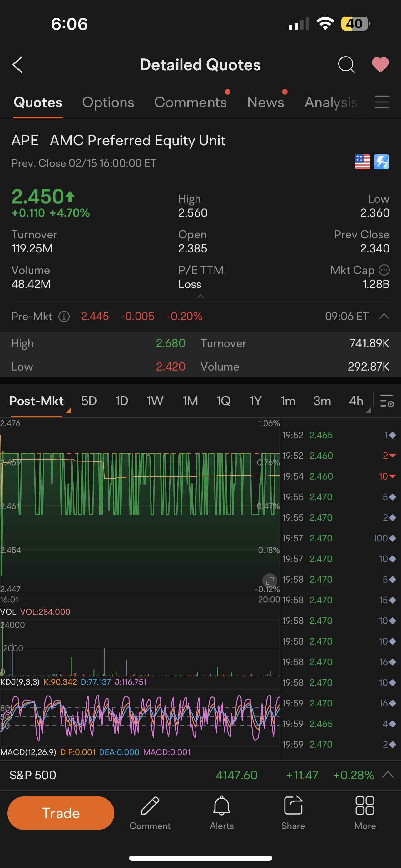The width and height of the screenshot is (401, 868).
Task: Select the 3m interval chart
Action: (322, 401)
